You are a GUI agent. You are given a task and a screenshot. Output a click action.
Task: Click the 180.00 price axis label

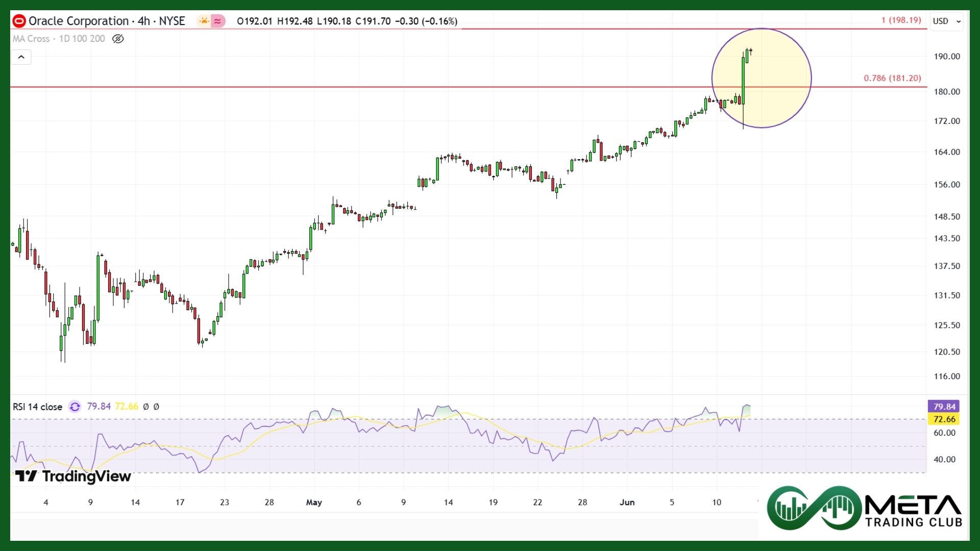pos(947,92)
